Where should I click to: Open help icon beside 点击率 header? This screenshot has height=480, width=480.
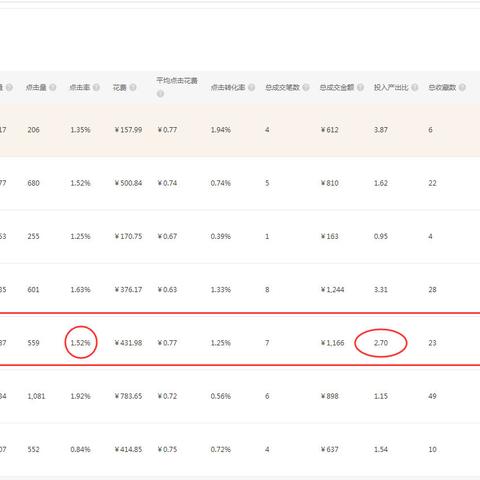coord(96,87)
